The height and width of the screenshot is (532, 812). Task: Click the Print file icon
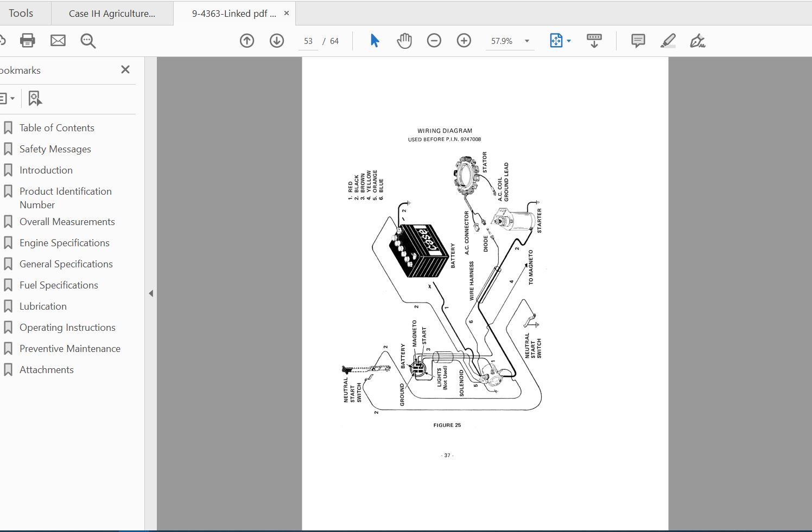point(27,41)
